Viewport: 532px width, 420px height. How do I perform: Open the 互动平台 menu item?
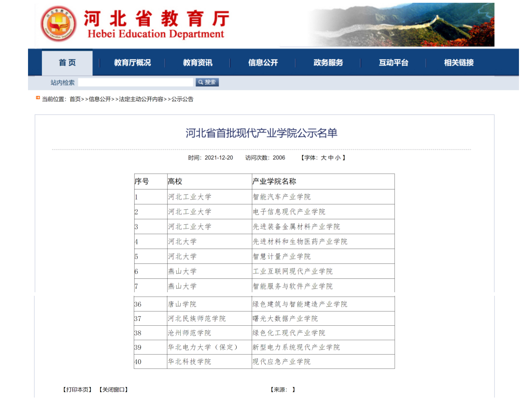point(393,63)
